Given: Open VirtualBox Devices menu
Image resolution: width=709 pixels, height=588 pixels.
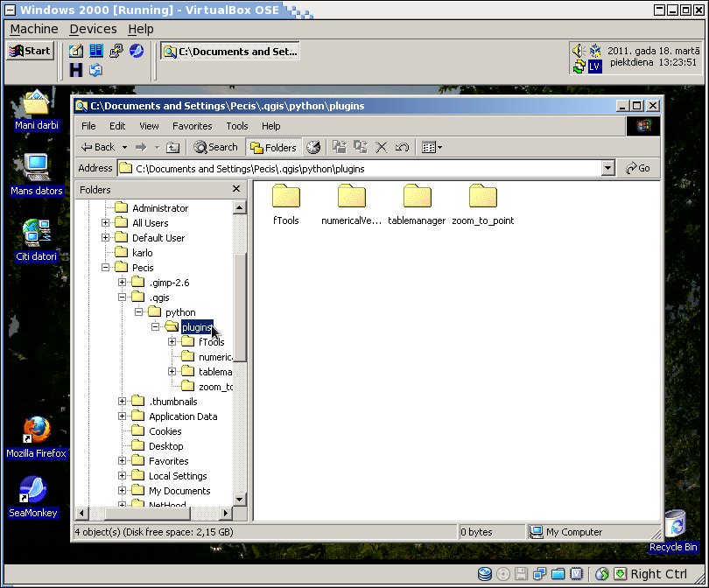Looking at the screenshot, I should point(93,29).
